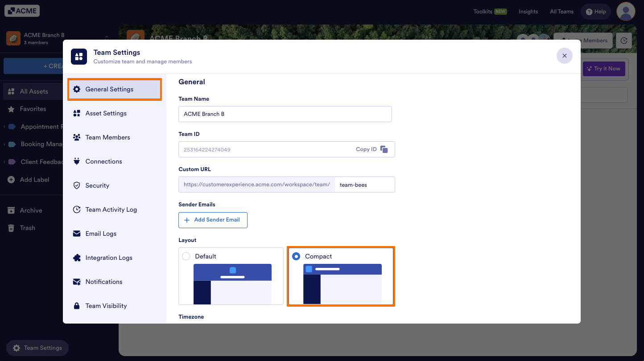
Task: Click the Team Settings app icon in header
Action: [x=79, y=57]
